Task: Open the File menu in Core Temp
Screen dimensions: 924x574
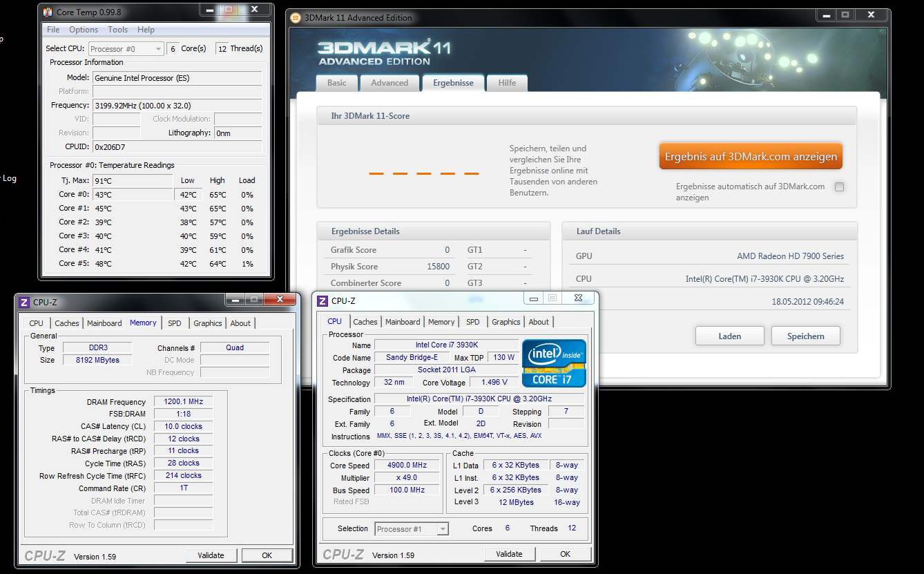Action: [x=53, y=30]
